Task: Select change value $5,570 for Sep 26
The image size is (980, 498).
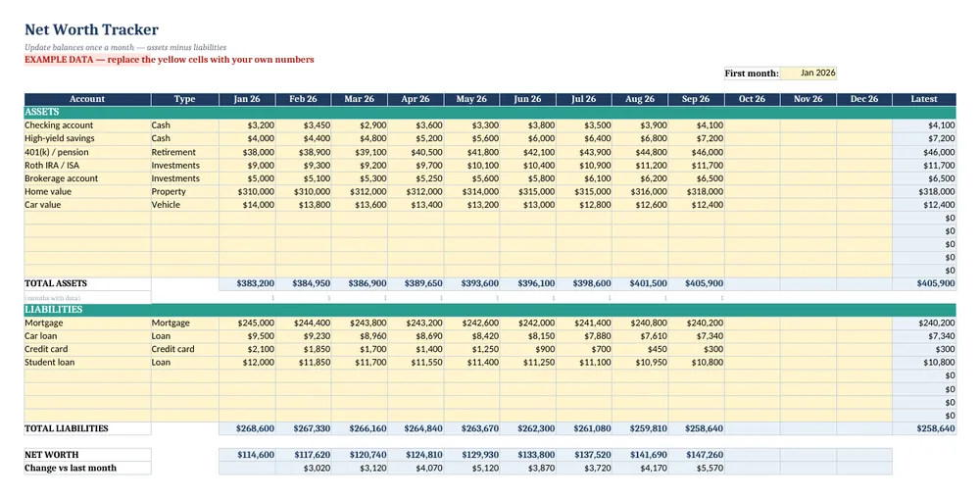Action: [x=696, y=468]
